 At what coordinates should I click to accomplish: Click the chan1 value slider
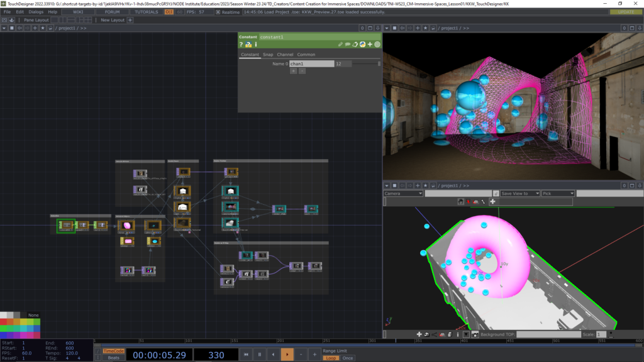click(367, 63)
